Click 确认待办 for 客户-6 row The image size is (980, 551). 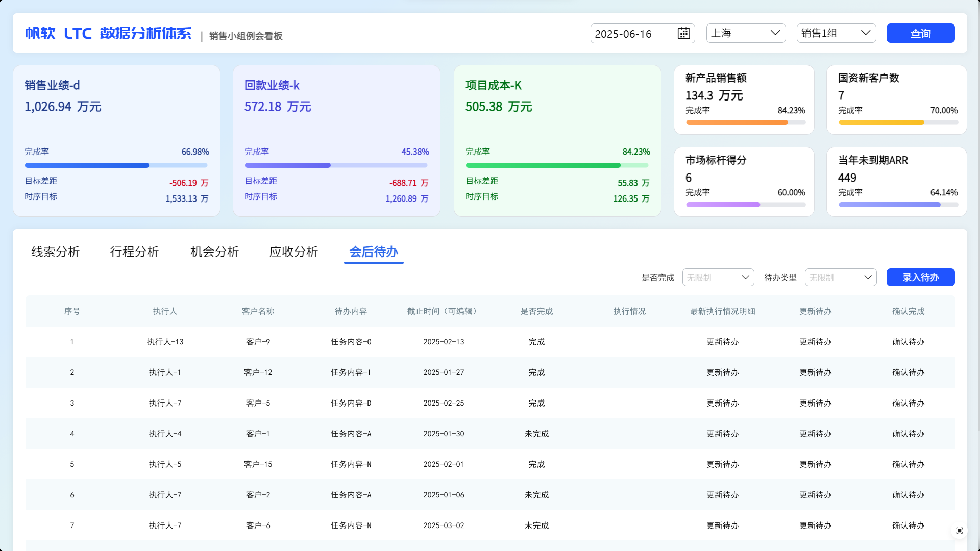[x=908, y=525]
